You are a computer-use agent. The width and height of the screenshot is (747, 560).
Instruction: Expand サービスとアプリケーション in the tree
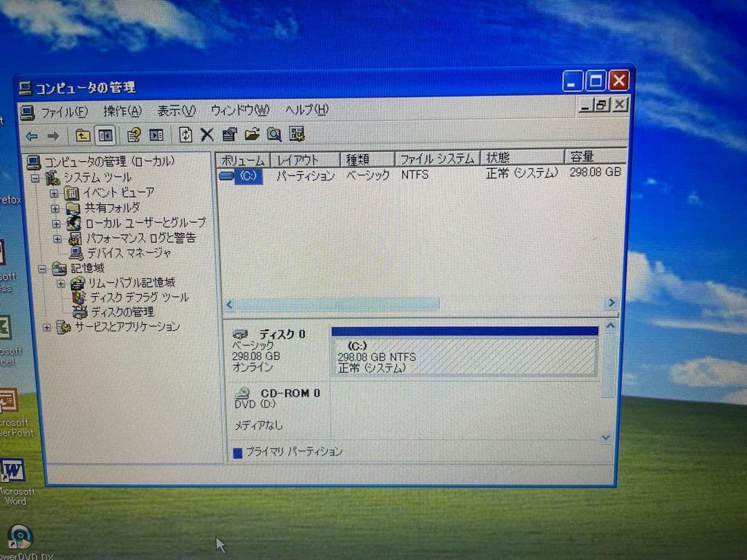pos(47,328)
